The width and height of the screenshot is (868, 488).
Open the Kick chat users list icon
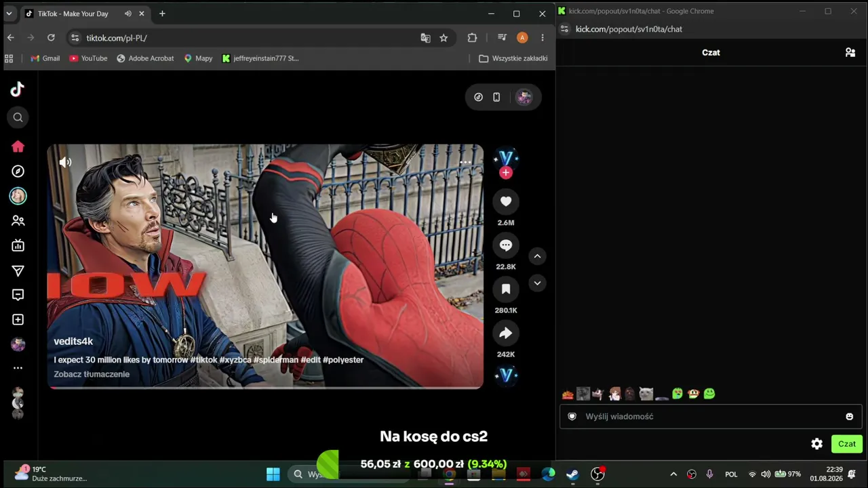point(850,52)
